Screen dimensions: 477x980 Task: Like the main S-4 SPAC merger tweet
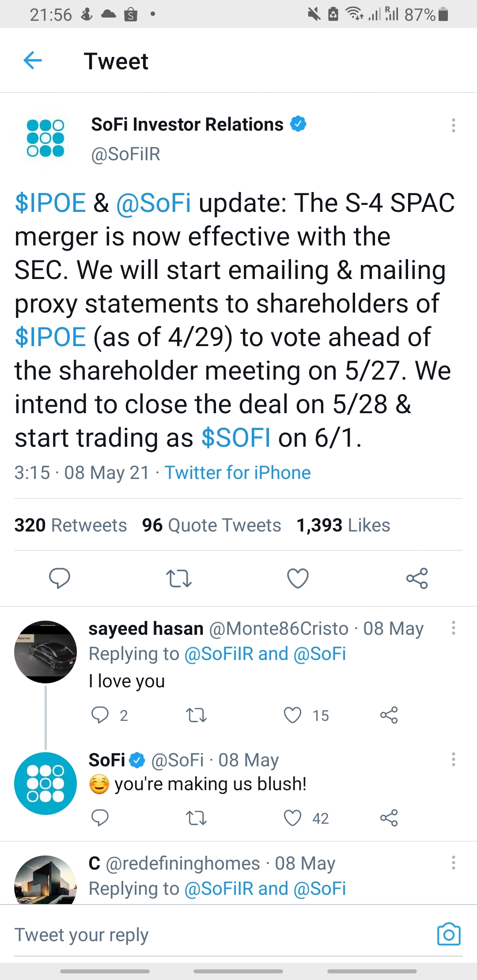point(298,578)
